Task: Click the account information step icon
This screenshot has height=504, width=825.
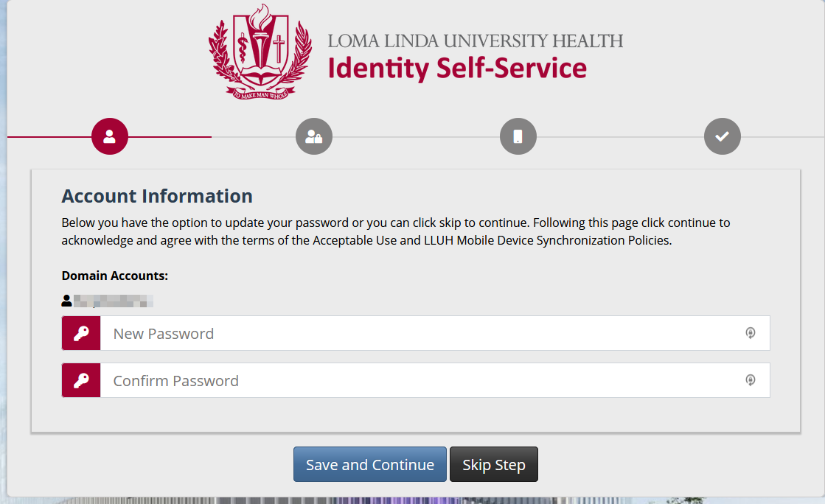Action: [x=109, y=136]
